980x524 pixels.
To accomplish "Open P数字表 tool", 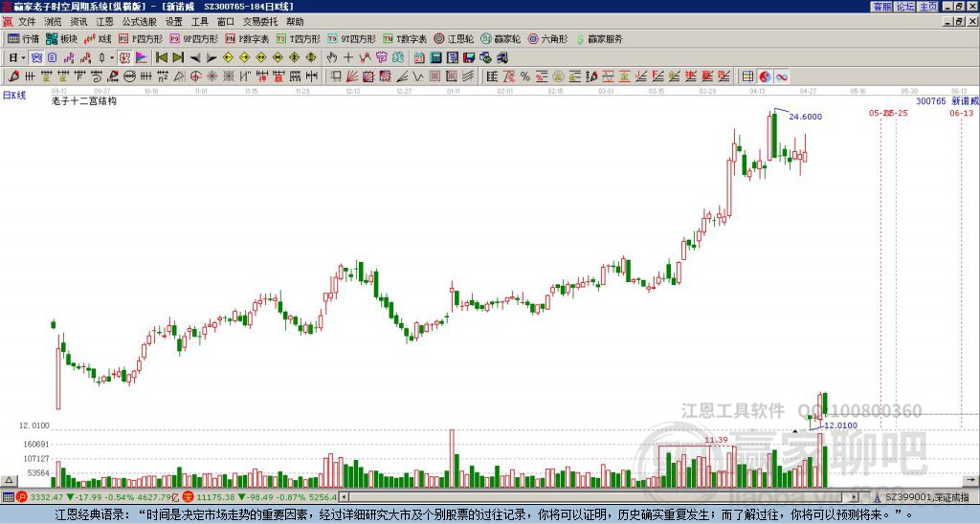I will 247,38.
